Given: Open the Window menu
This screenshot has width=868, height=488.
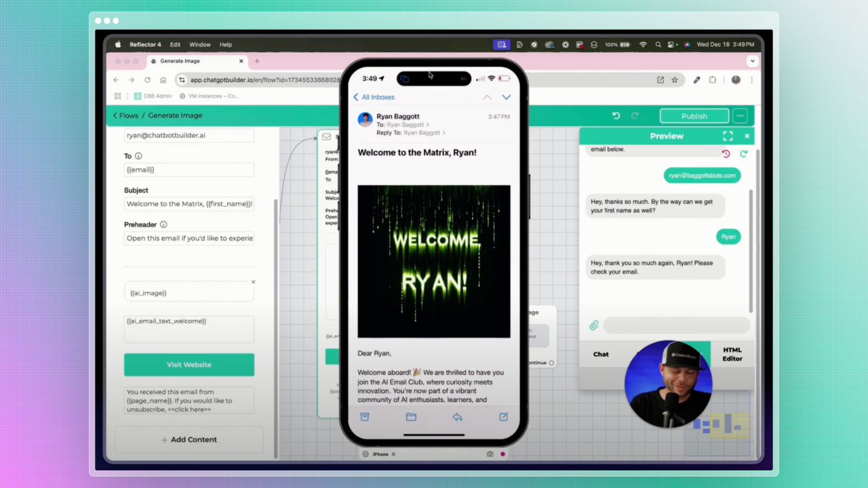Looking at the screenshot, I should pyautogui.click(x=199, y=45).
